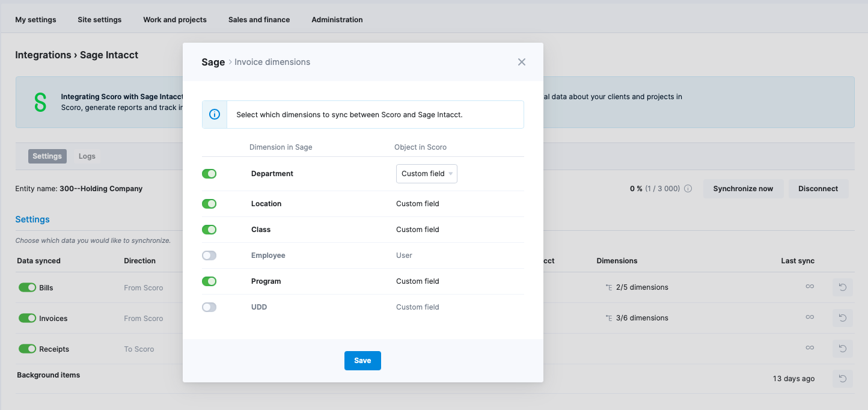Click the link icon in the Receipts row
868x410 pixels.
click(x=810, y=348)
